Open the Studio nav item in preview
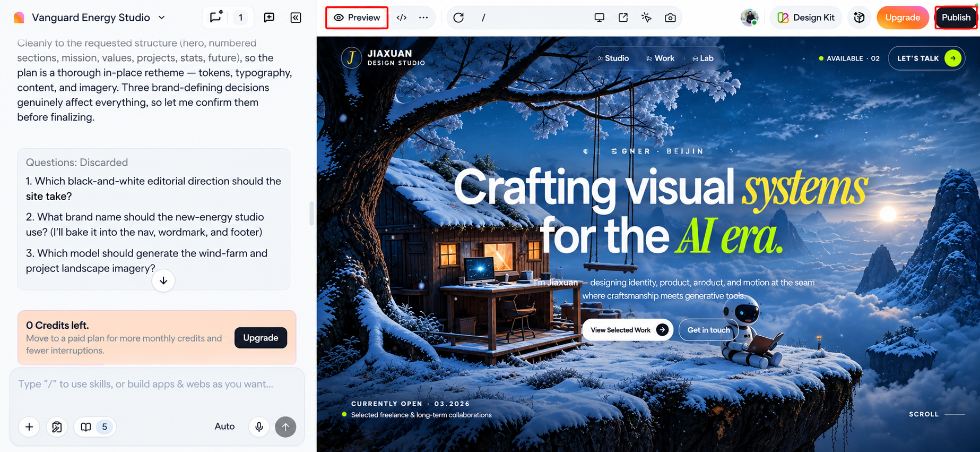 [613, 58]
